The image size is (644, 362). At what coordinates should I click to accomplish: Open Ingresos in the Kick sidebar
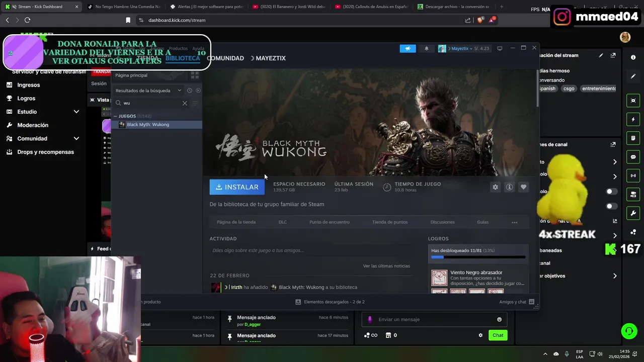point(28,85)
